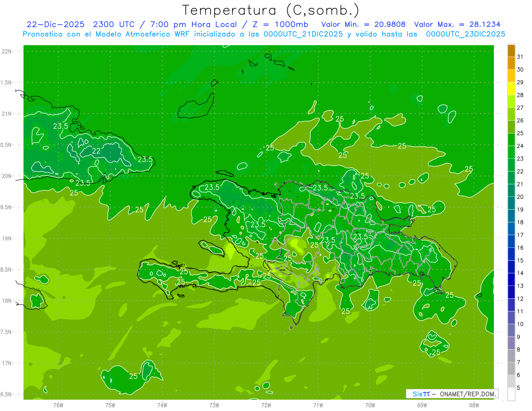Viewport: 532px width, 411px height.
Task: Click the "21N" latitude axis label
Action: (x=6, y=114)
